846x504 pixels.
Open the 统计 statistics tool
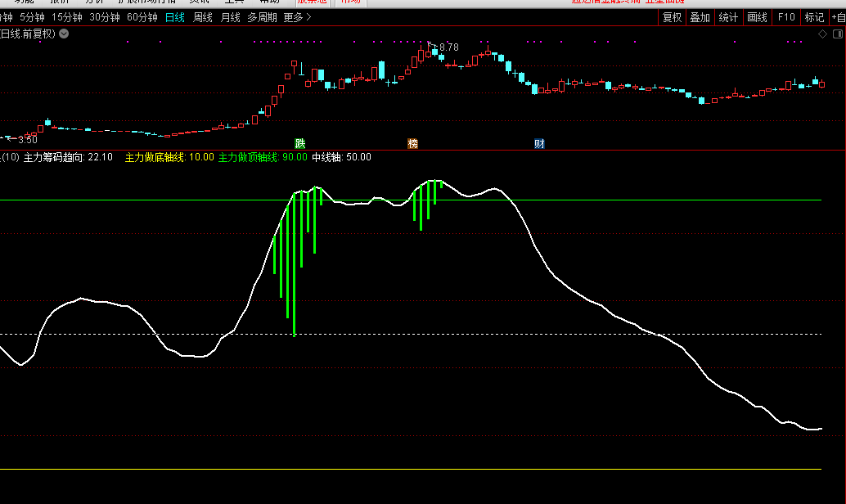point(727,17)
